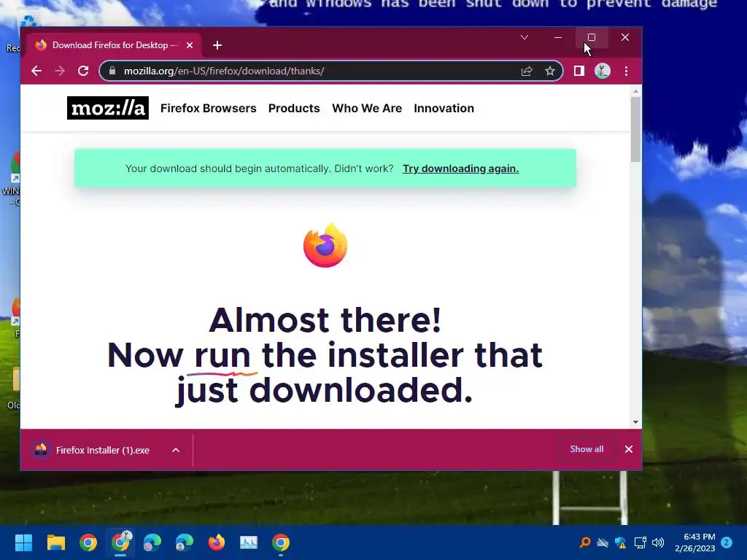The height and width of the screenshot is (560, 747).
Task: Share this page using the share icon
Action: [x=527, y=71]
